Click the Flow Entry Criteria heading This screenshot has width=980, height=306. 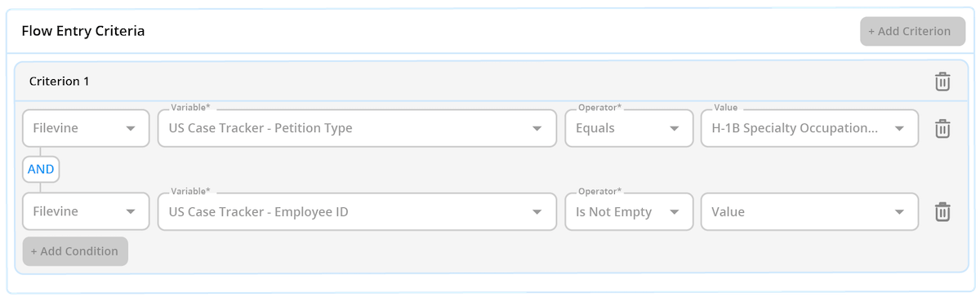(x=83, y=31)
